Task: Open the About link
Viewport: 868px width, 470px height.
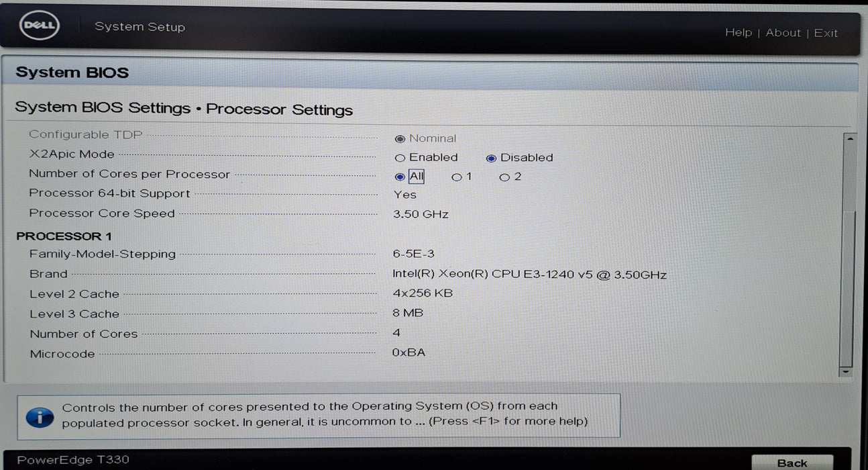Action: click(x=783, y=32)
